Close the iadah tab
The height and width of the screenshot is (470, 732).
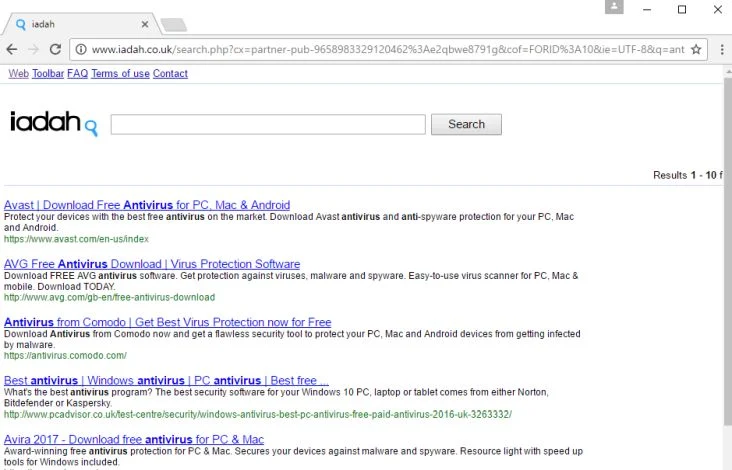click(x=145, y=24)
